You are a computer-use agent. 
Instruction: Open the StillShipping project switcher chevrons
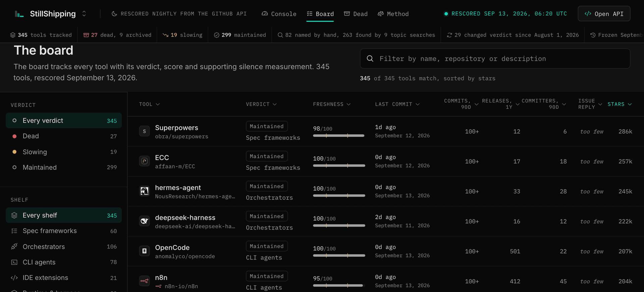(x=84, y=14)
